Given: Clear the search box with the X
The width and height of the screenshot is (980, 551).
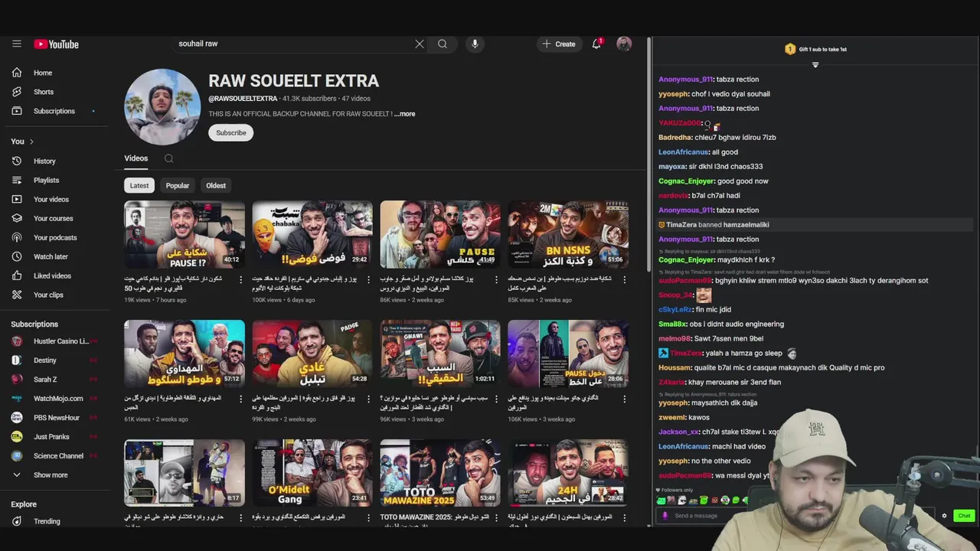Looking at the screenshot, I should click(420, 44).
